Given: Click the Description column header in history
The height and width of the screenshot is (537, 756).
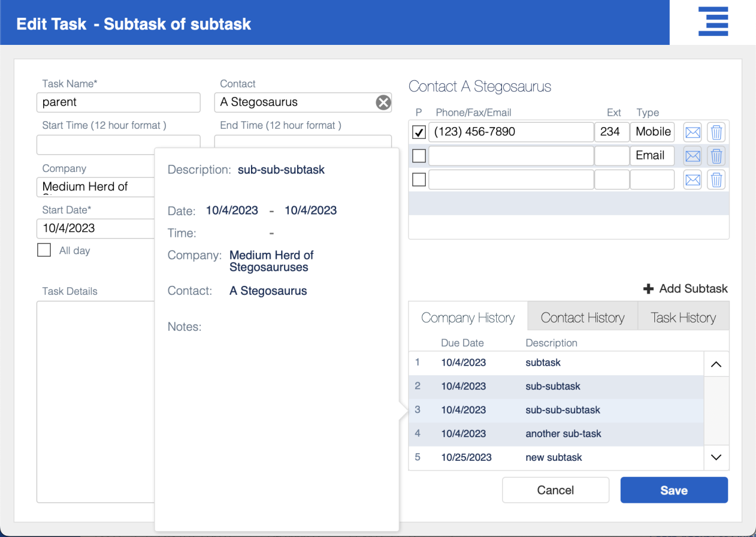Looking at the screenshot, I should pyautogui.click(x=551, y=343).
